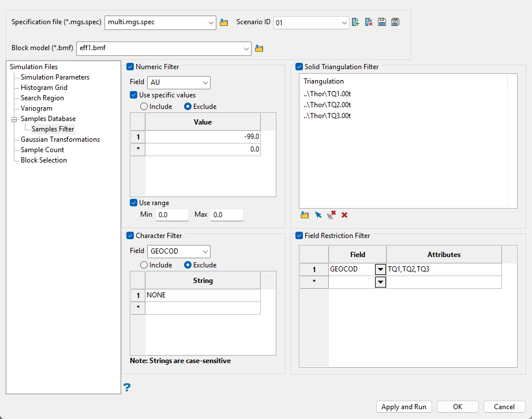Viewport: 532px width, 419px height.
Task: Pick triangulation from screen with blue arrow
Action: pos(318,215)
